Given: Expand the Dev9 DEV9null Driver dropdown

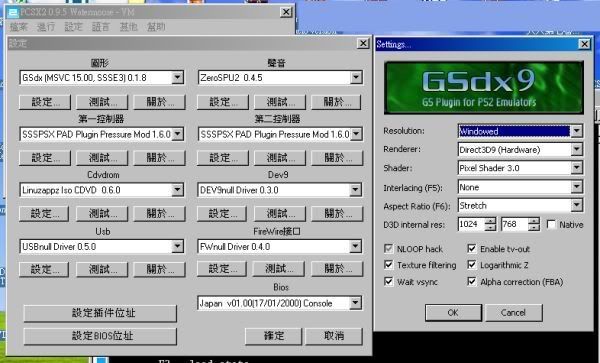Looking at the screenshot, I should coord(355,190).
